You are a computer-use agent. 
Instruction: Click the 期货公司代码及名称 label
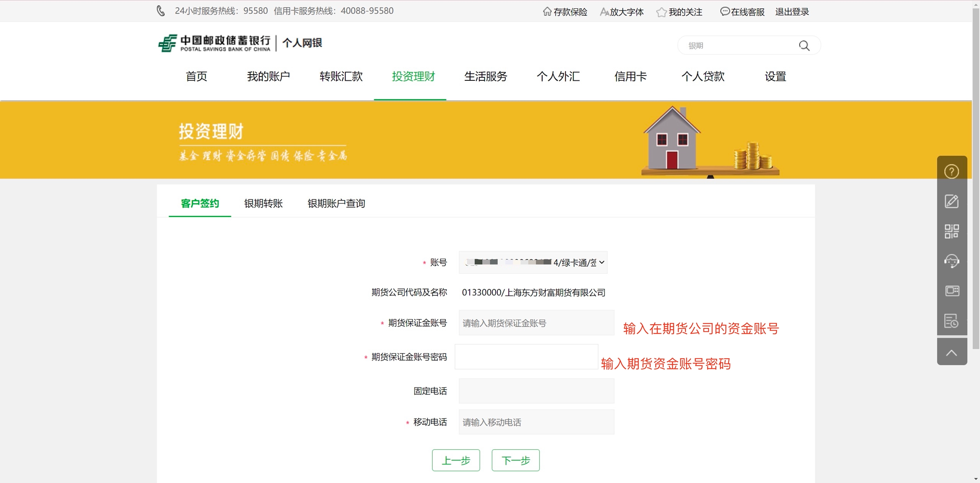coord(409,292)
